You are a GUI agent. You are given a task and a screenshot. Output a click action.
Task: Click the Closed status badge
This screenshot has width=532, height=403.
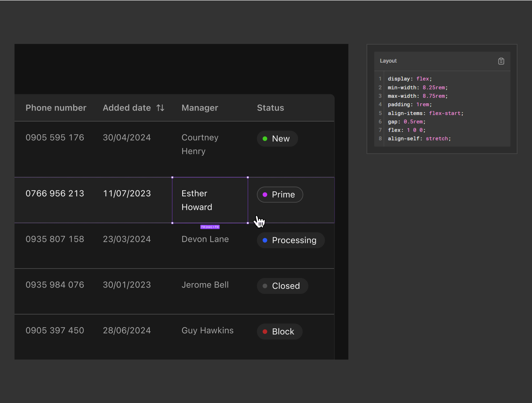click(282, 286)
